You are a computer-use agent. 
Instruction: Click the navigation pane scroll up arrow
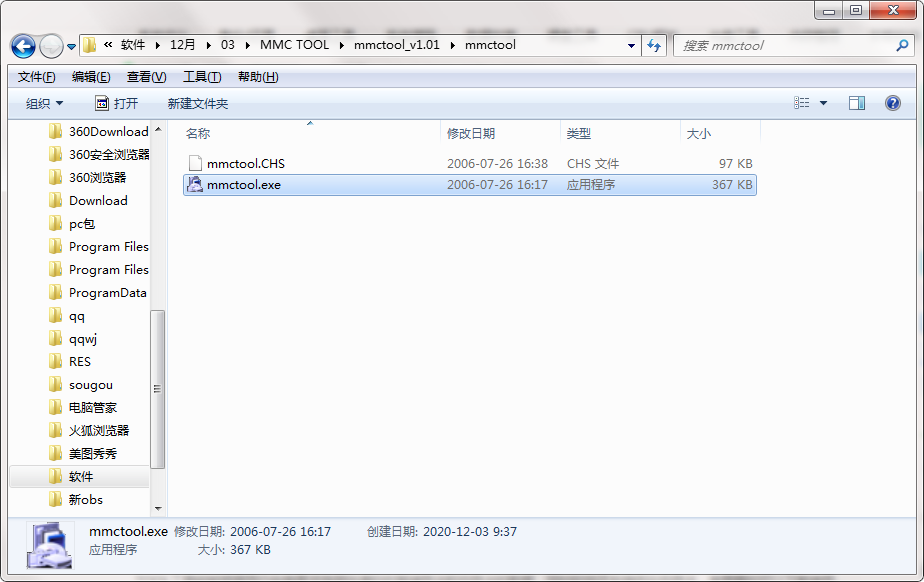pos(157,129)
